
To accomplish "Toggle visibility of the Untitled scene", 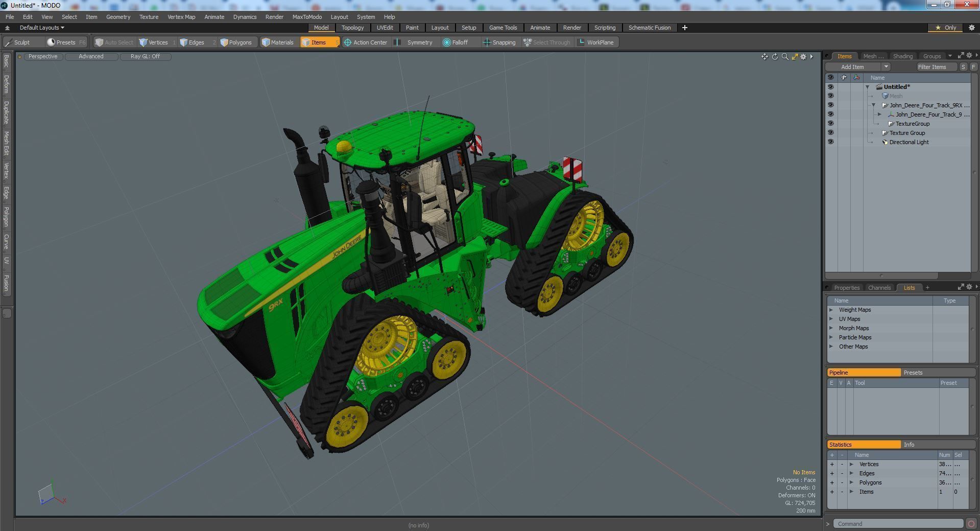I will click(830, 87).
